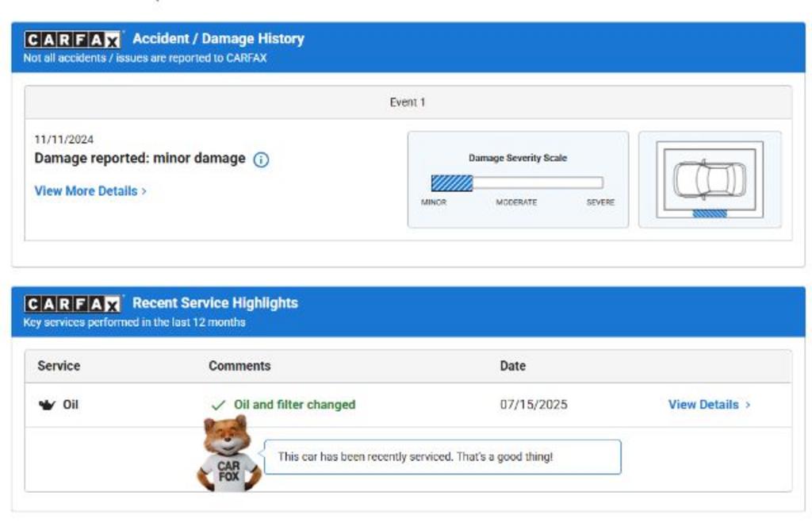Click the Date column header
Screen dimensions: 812x523
point(513,366)
